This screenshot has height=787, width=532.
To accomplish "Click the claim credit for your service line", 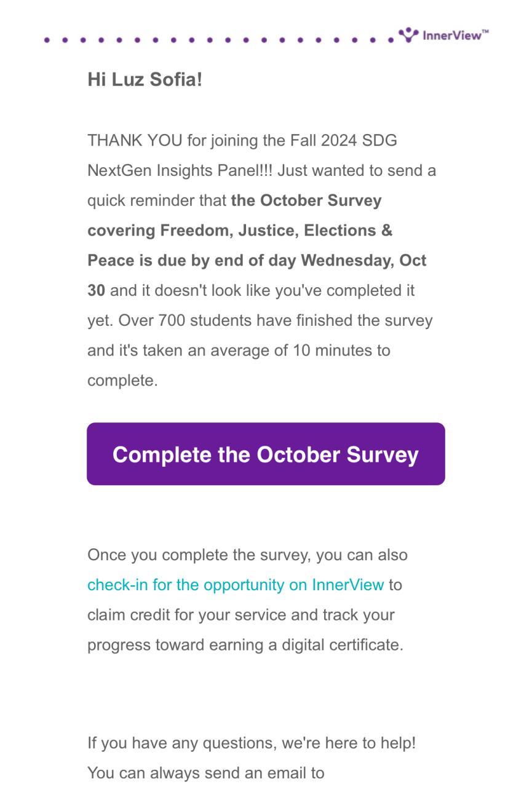I will tap(241, 615).
